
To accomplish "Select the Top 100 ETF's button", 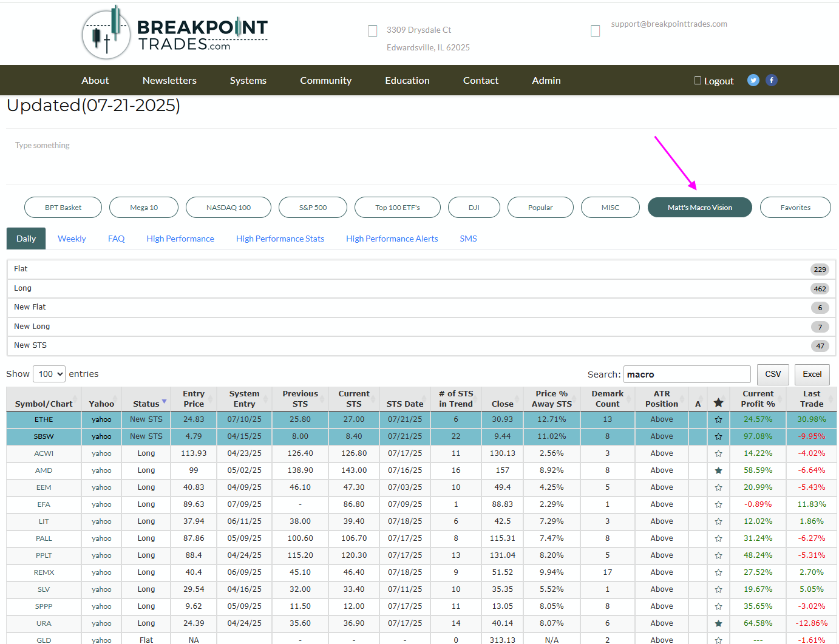I will tap(398, 207).
